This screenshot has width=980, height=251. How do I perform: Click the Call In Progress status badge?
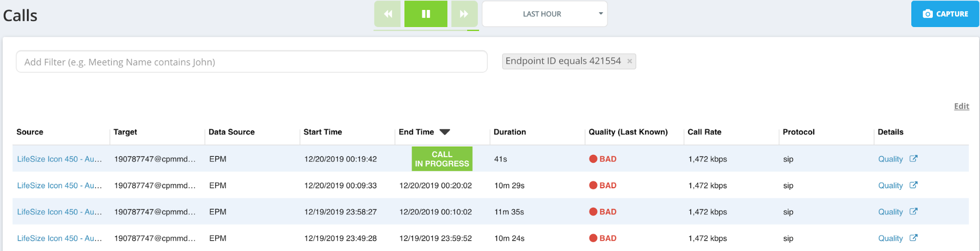[x=442, y=159]
